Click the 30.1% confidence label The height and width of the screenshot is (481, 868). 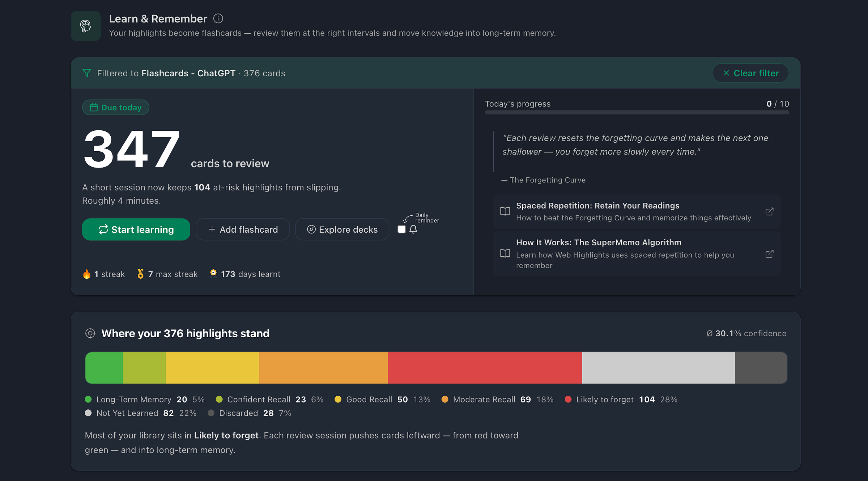[x=746, y=333]
